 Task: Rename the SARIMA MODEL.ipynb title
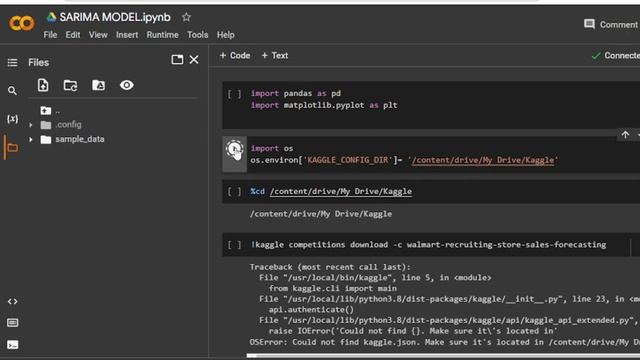[115, 17]
